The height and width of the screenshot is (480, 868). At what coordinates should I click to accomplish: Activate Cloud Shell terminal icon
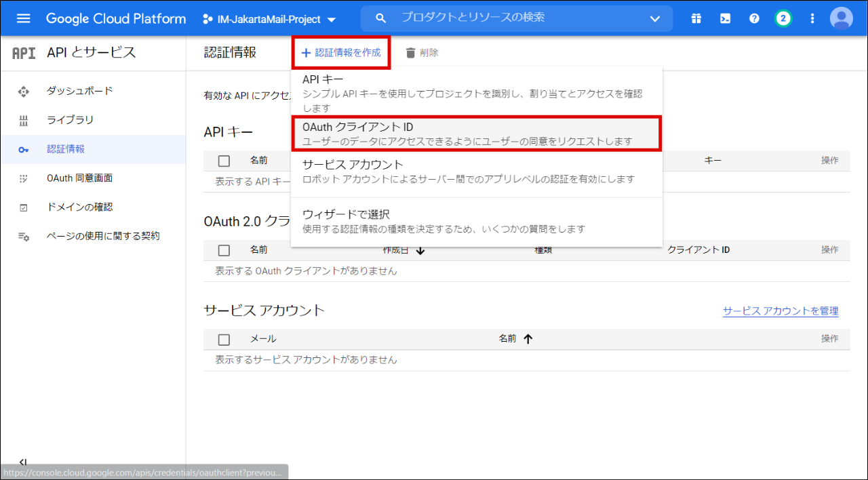coord(725,19)
